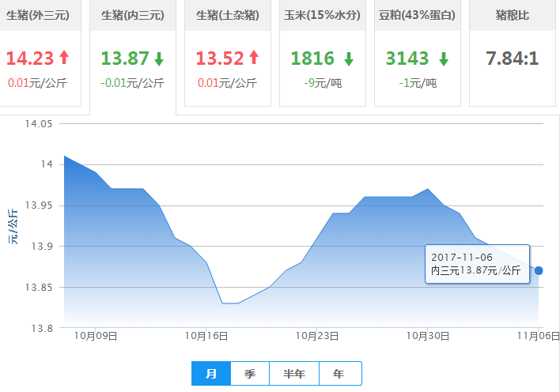The height and width of the screenshot is (392, 560).
Task: Switch chart to 季 range
Action: point(250,374)
